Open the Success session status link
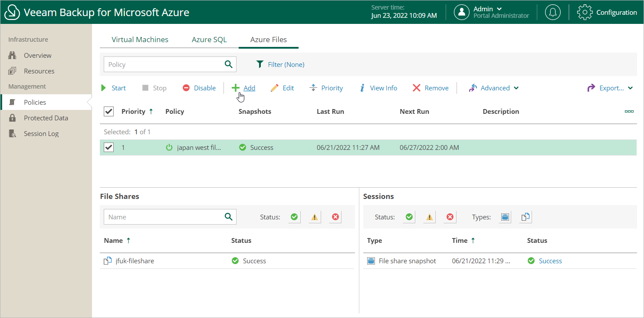 550,261
